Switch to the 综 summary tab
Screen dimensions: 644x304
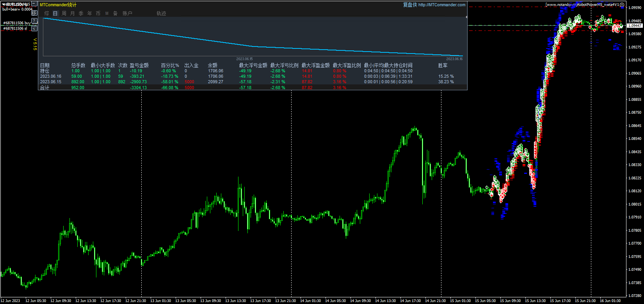click(x=47, y=13)
